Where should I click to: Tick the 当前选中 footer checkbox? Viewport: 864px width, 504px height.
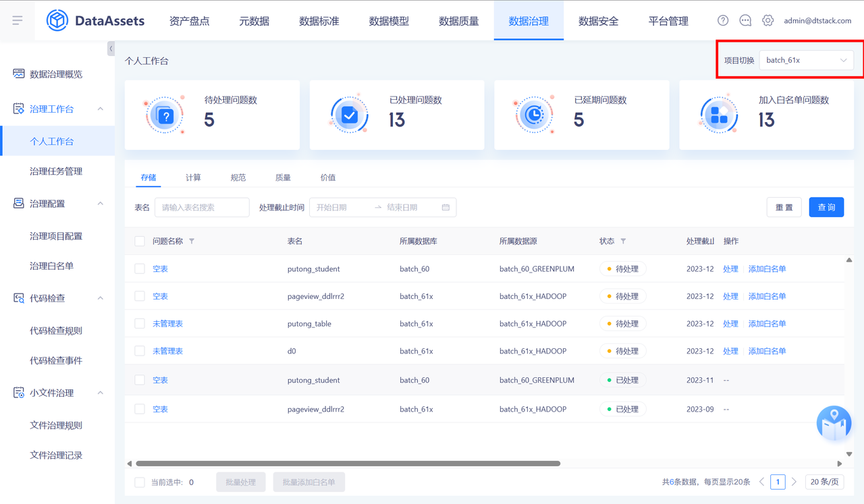tap(140, 482)
